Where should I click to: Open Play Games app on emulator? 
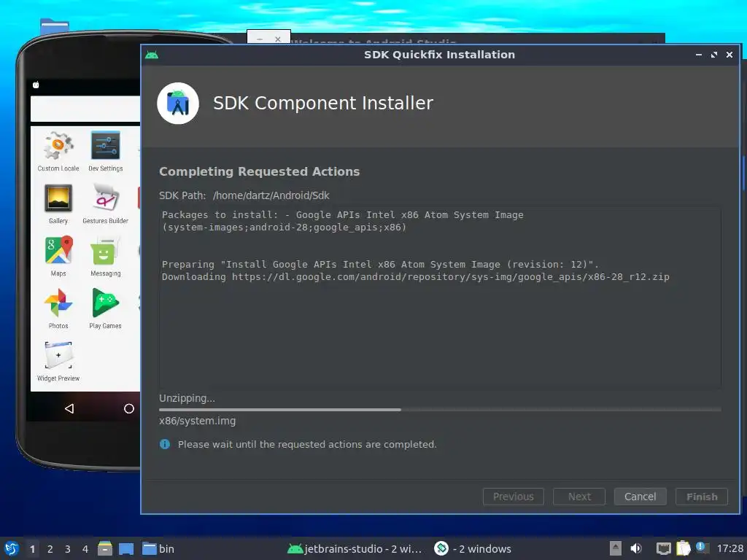coord(105,308)
